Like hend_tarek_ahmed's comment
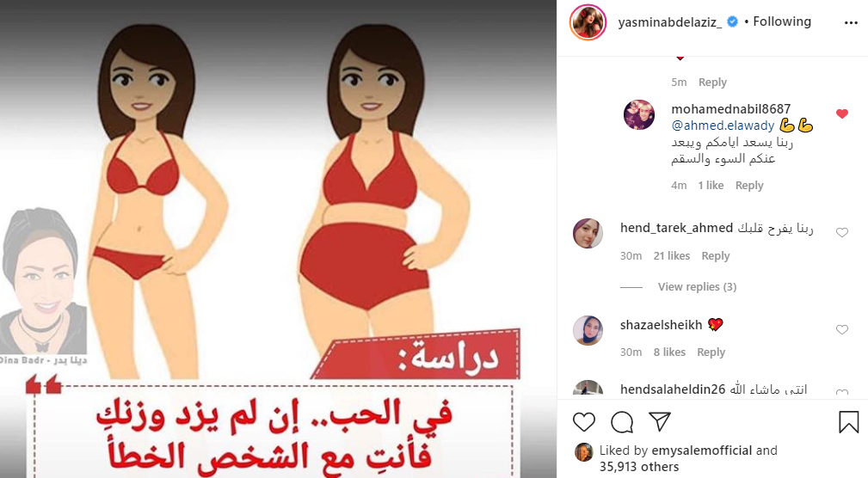The height and width of the screenshot is (478, 868). [x=842, y=233]
